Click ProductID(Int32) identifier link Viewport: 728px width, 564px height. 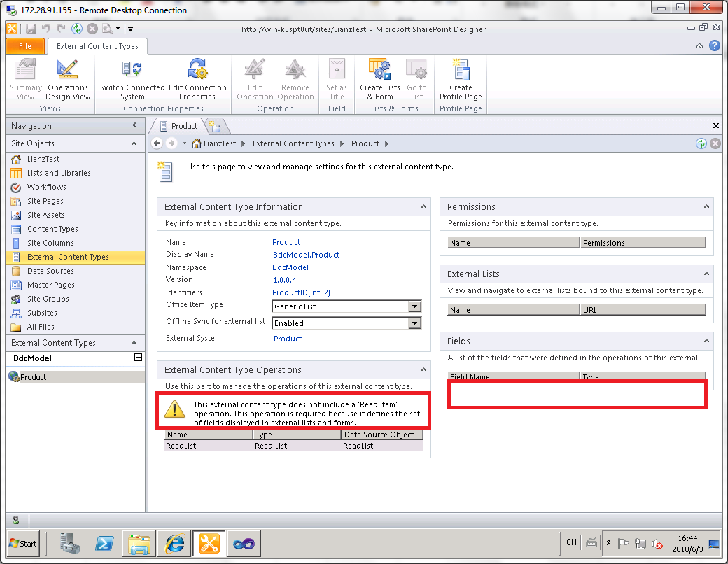[x=301, y=292]
